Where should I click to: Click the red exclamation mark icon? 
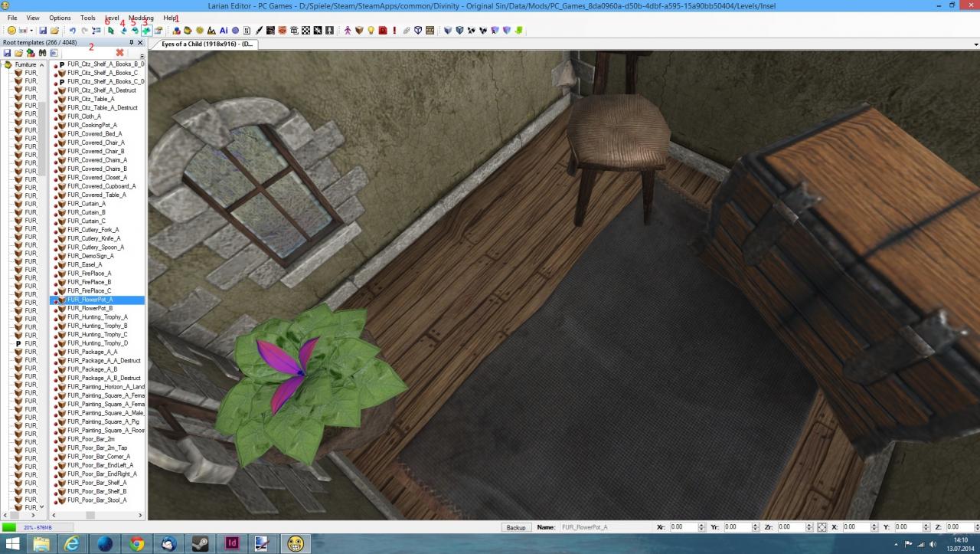(394, 31)
